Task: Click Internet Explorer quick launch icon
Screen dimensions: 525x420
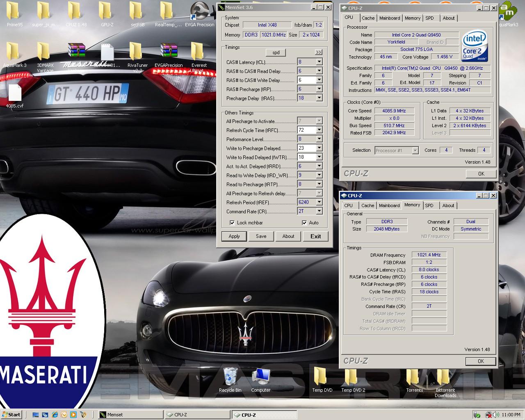Action: click(55, 415)
